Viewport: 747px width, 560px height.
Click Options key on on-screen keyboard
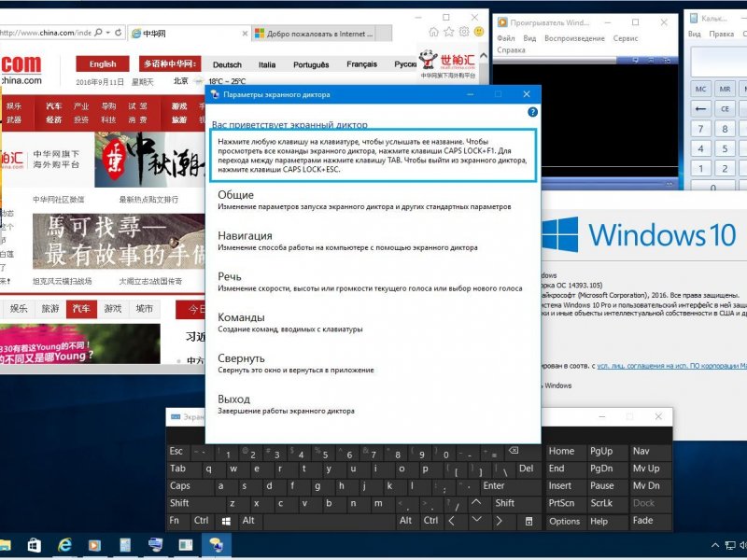point(565,522)
